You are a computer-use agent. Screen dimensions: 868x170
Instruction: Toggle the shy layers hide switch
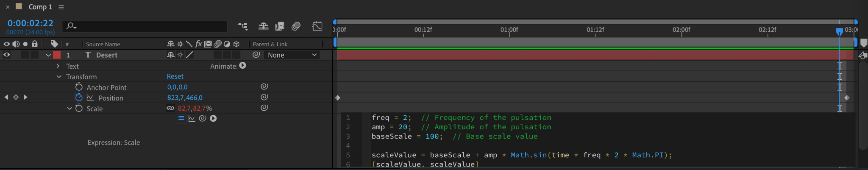(263, 26)
